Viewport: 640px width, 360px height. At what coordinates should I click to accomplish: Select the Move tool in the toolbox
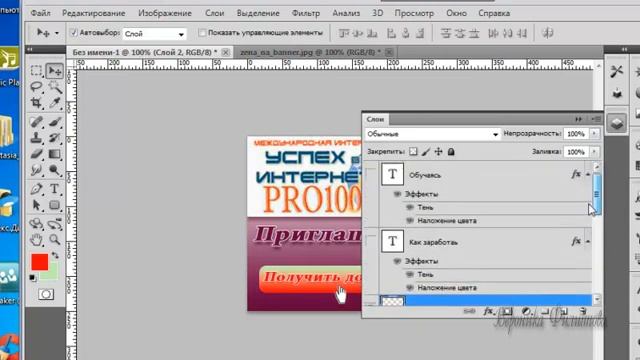54,71
